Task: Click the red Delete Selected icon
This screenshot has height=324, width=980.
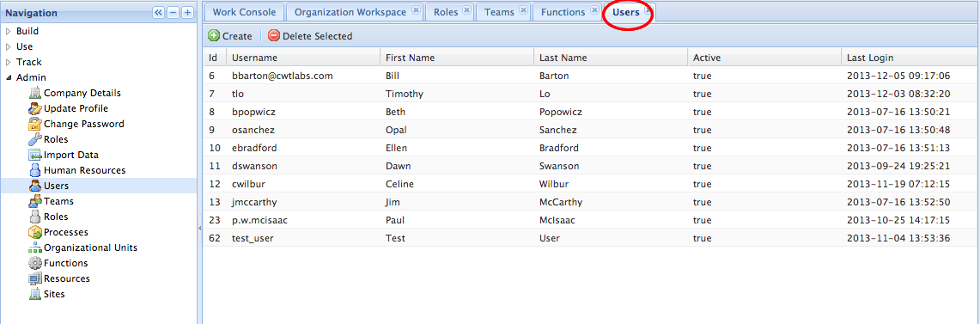Action: click(x=274, y=36)
